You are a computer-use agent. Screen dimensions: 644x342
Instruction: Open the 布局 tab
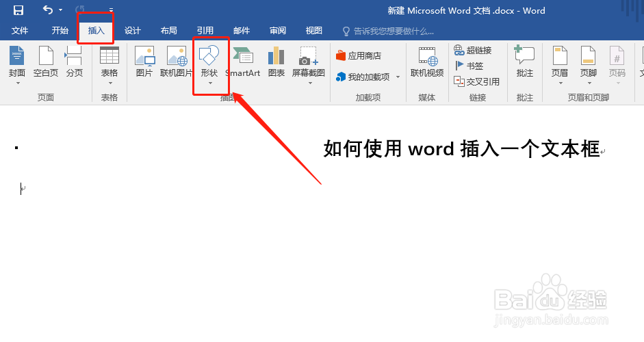tap(168, 31)
